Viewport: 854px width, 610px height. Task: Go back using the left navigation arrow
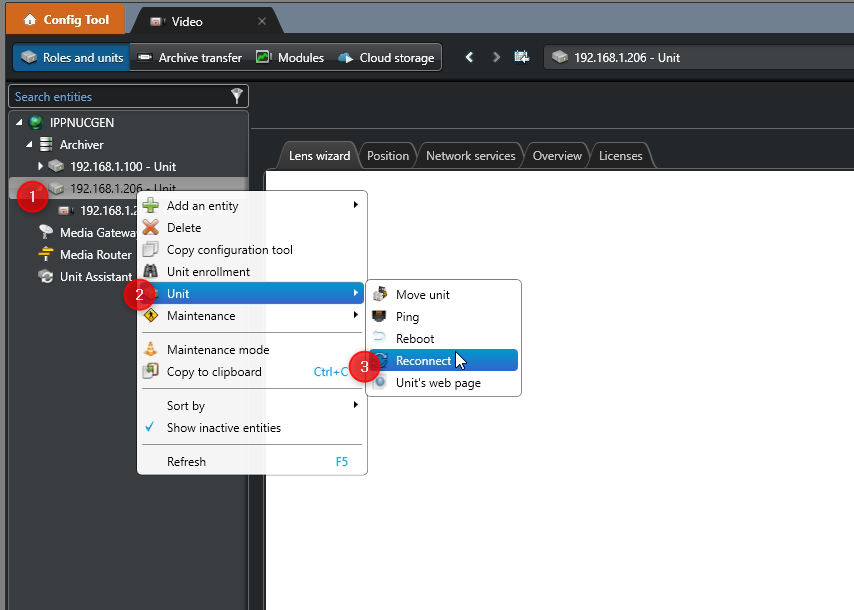tap(469, 58)
